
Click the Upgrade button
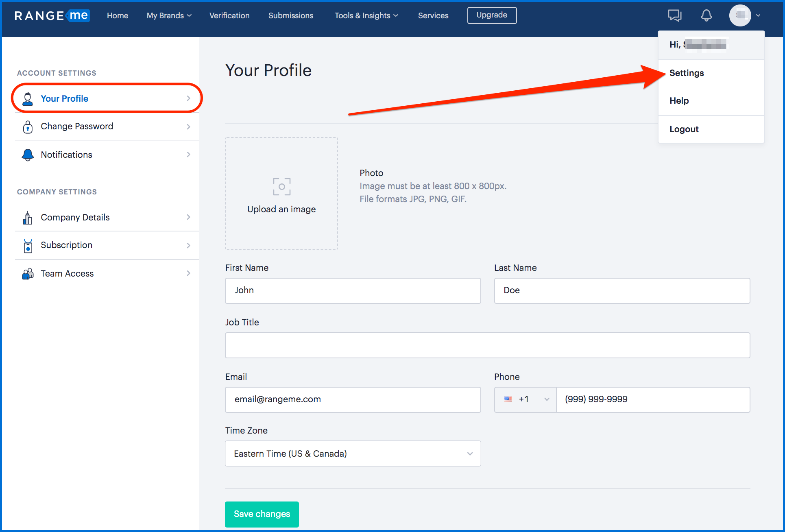point(492,15)
